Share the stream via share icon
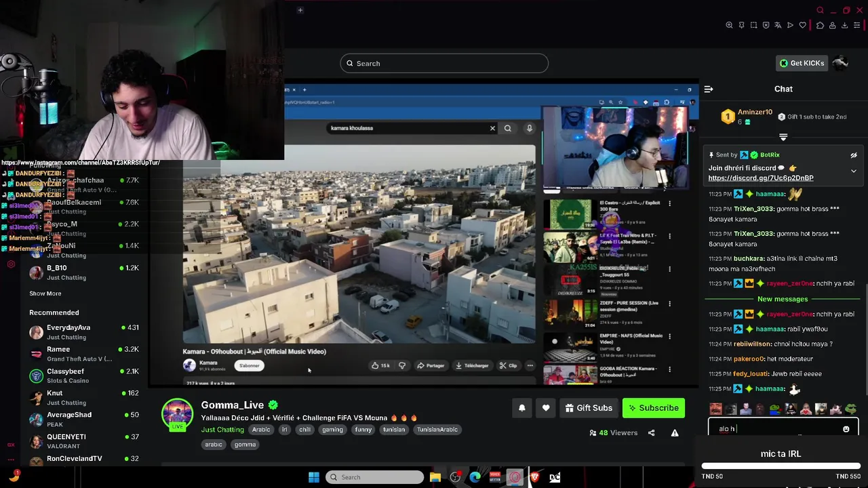Viewport: 868px width, 488px height. point(651,433)
